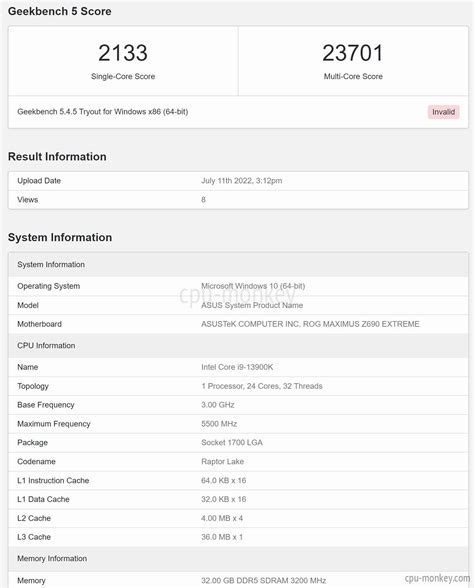Select 1 Processor, 24 Cores, 32 Threads
The image size is (474, 588).
click(x=262, y=386)
